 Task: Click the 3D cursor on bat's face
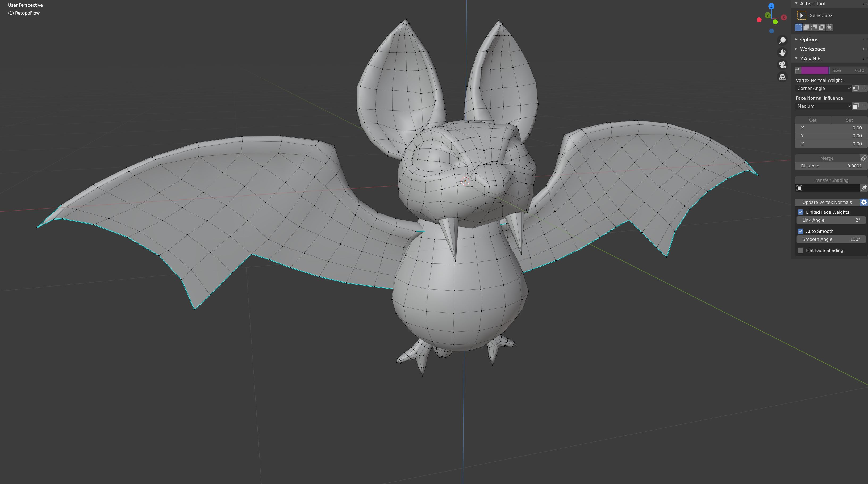tap(465, 181)
